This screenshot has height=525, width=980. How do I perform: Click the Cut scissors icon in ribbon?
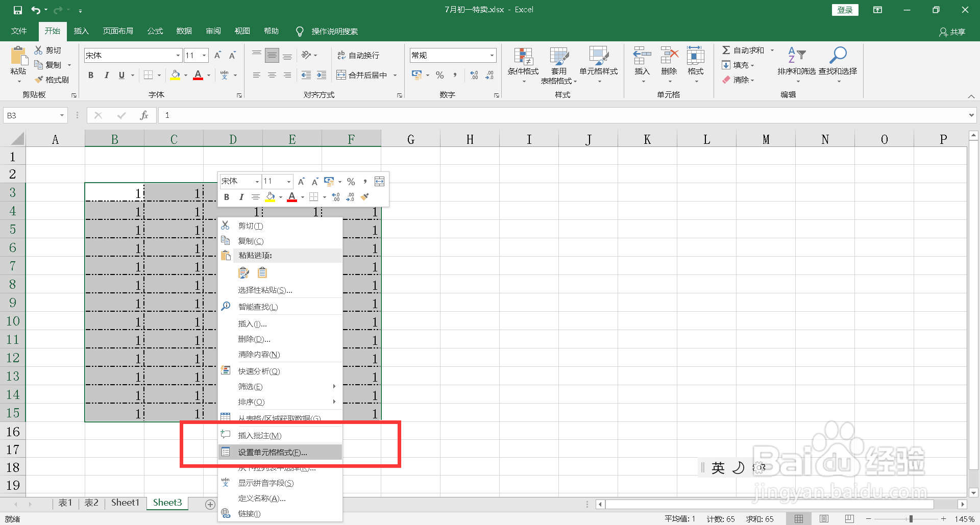tap(38, 50)
